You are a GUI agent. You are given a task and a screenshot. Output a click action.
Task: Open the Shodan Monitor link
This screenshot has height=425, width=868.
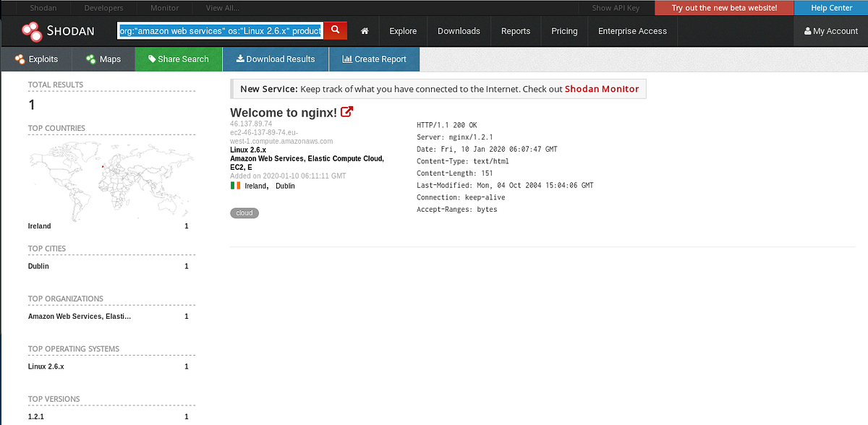pos(602,89)
